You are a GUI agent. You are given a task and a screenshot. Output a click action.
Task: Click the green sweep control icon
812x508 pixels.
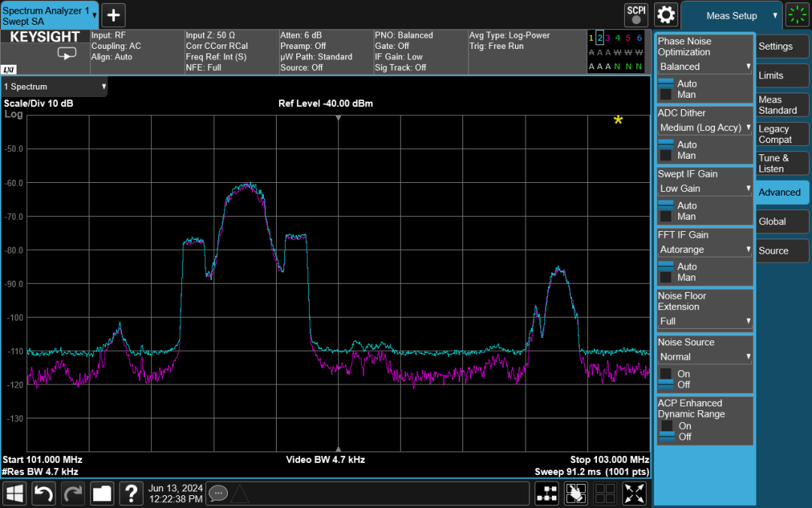coord(797,15)
